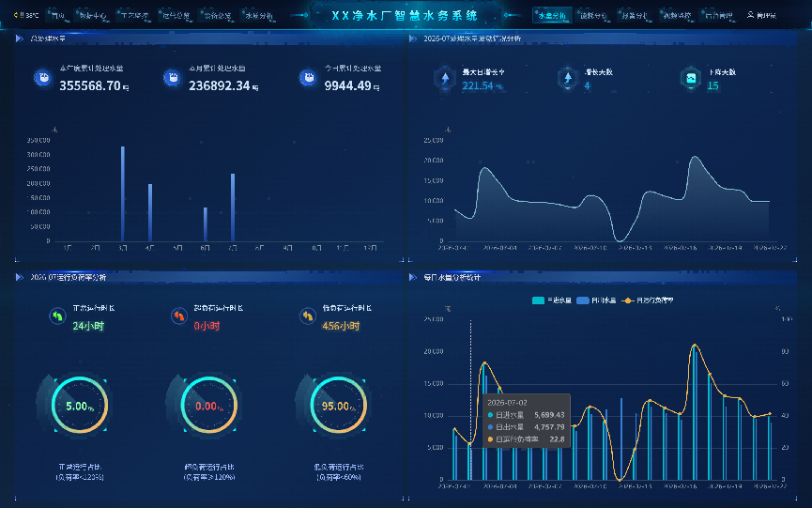Click the 每日水量分析统计 panel title

tap(452, 277)
